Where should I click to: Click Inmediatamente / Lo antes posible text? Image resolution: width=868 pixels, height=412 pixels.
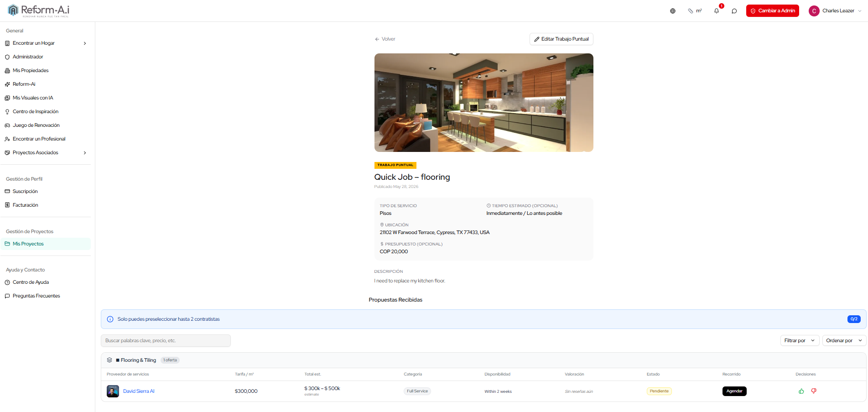524,214
